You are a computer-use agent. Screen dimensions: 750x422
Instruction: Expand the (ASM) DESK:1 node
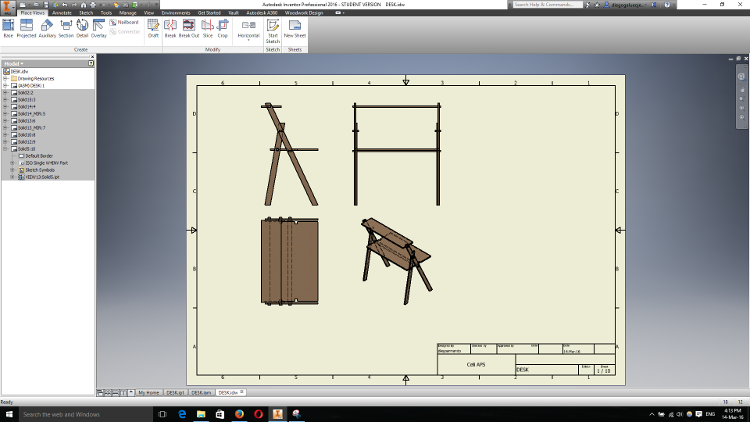[6, 86]
